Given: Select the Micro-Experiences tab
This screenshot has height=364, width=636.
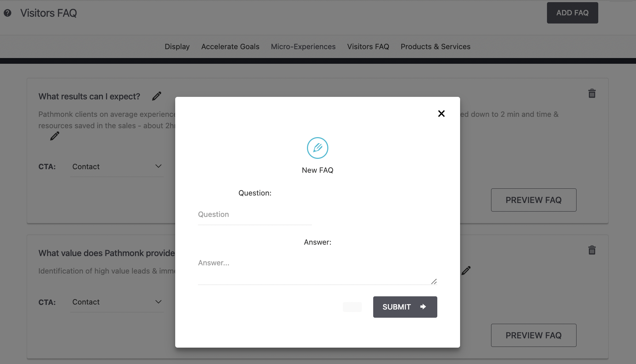Looking at the screenshot, I should (x=303, y=46).
